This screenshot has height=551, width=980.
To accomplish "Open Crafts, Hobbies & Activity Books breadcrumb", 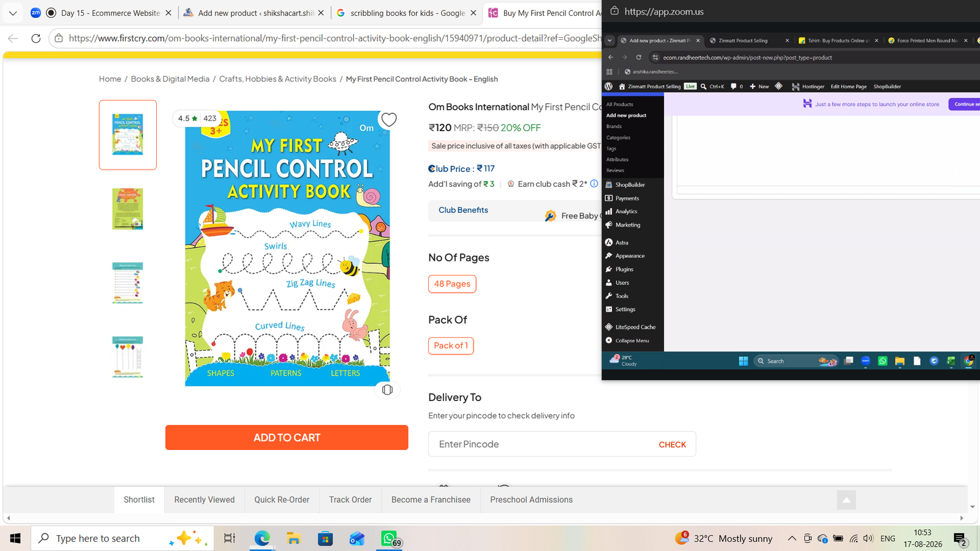I will [x=277, y=79].
